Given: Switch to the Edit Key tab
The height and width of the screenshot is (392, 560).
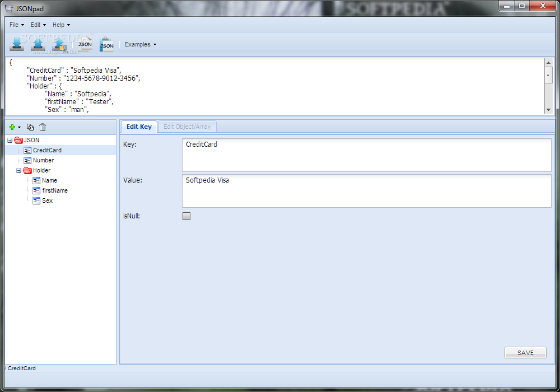Looking at the screenshot, I should 139,127.
